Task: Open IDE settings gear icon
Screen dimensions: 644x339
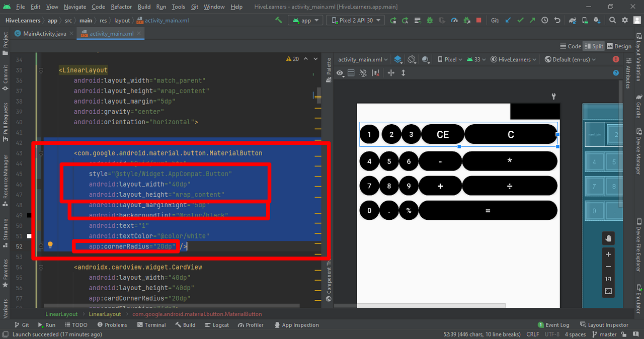Action: point(624,21)
